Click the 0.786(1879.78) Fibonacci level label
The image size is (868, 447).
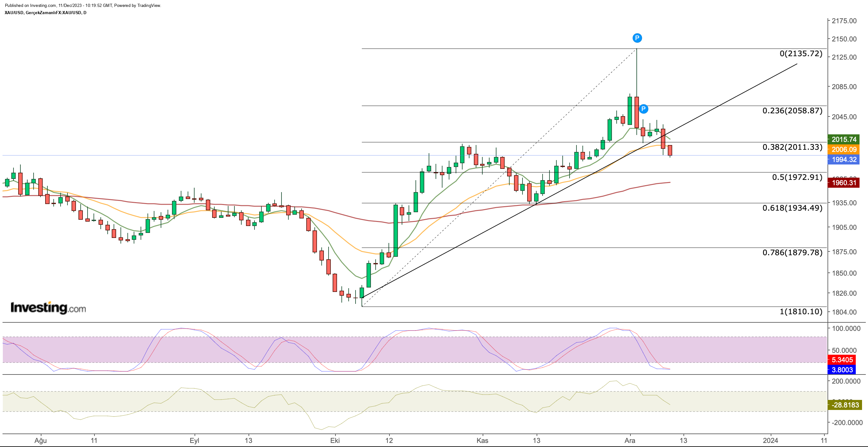(x=792, y=252)
